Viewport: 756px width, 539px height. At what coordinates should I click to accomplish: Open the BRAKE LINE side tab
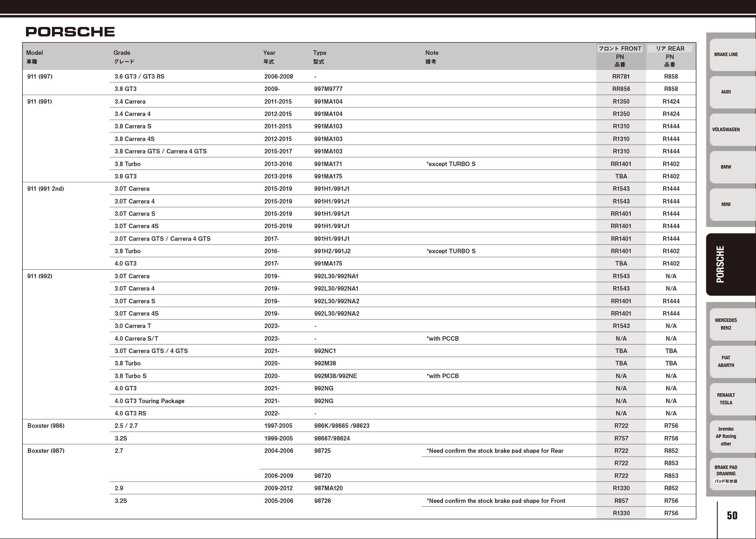coord(733,55)
